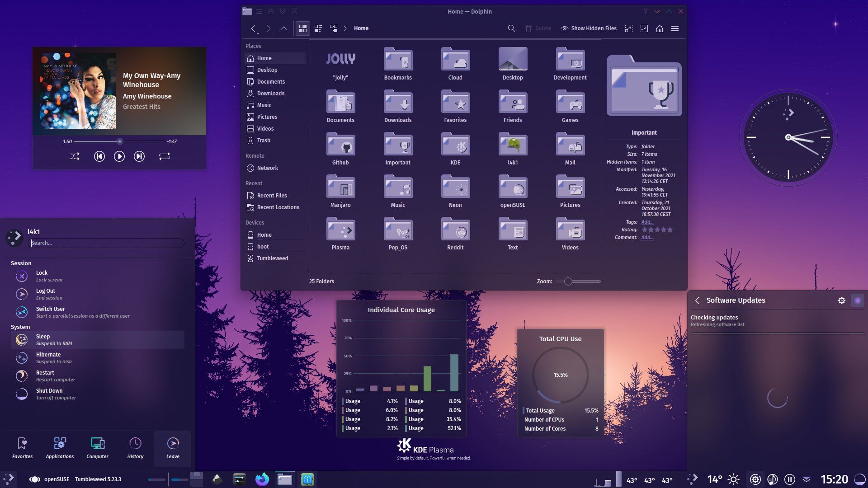The width and height of the screenshot is (868, 488).
Task: Open the Reddit folder
Action: pyautogui.click(x=455, y=234)
